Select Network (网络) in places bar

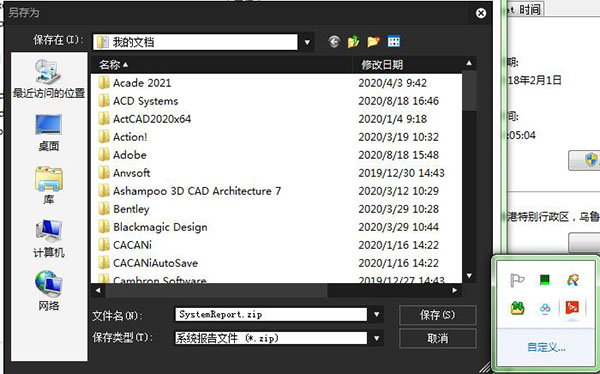49,291
